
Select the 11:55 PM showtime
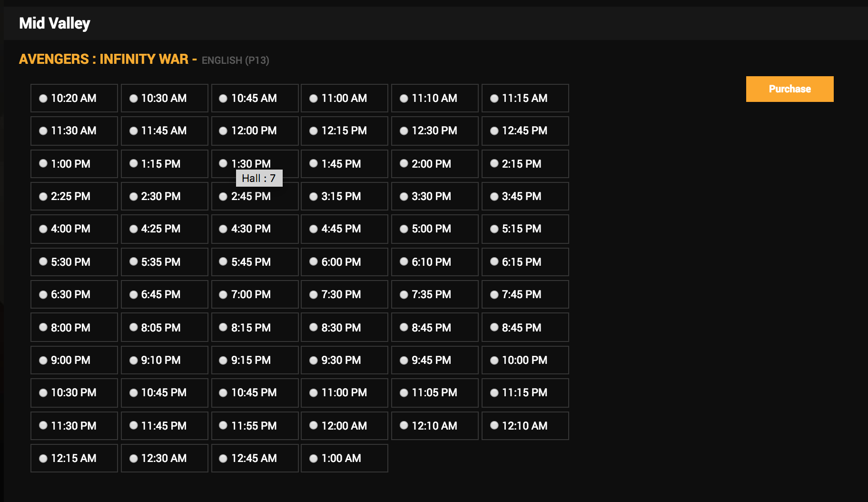[x=223, y=426]
